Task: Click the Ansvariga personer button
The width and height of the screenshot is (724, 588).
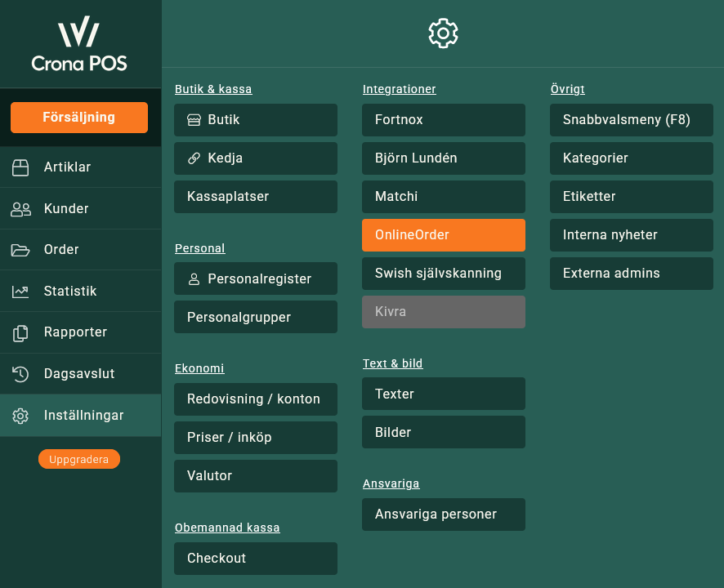Action: 444,514
